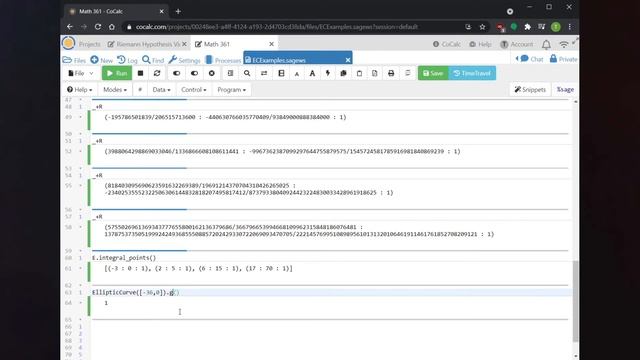This screenshot has width=640, height=360.
Task: Click New to create a file
Action: [102, 60]
